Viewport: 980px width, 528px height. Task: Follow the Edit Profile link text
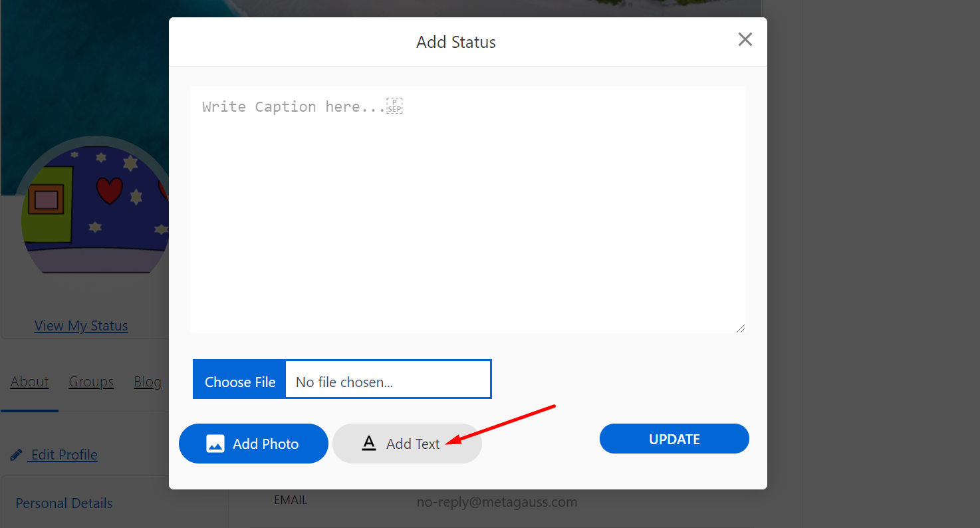point(64,455)
